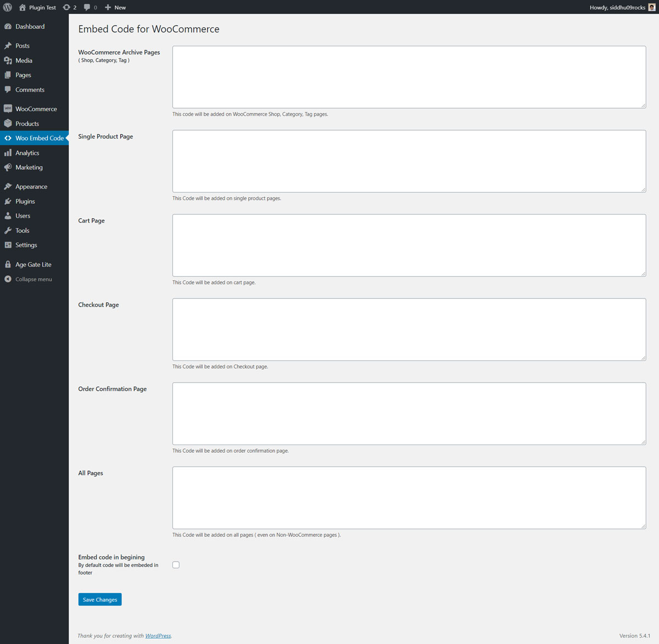Viewport: 659px width, 644px height.
Task: Click the plus New icon in admin bar
Action: tap(108, 7)
